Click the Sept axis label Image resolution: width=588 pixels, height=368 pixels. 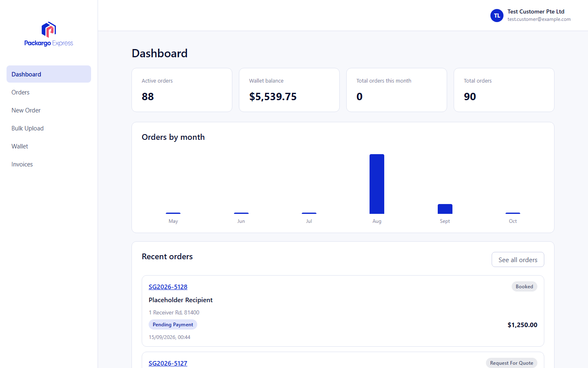(445, 221)
